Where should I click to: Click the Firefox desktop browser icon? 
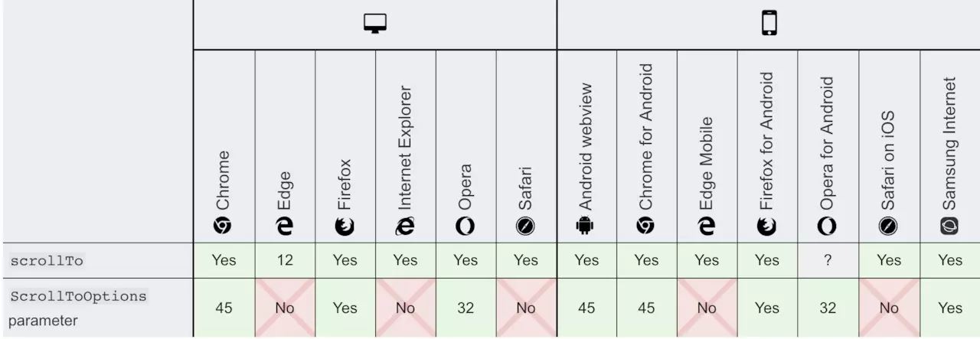(345, 226)
